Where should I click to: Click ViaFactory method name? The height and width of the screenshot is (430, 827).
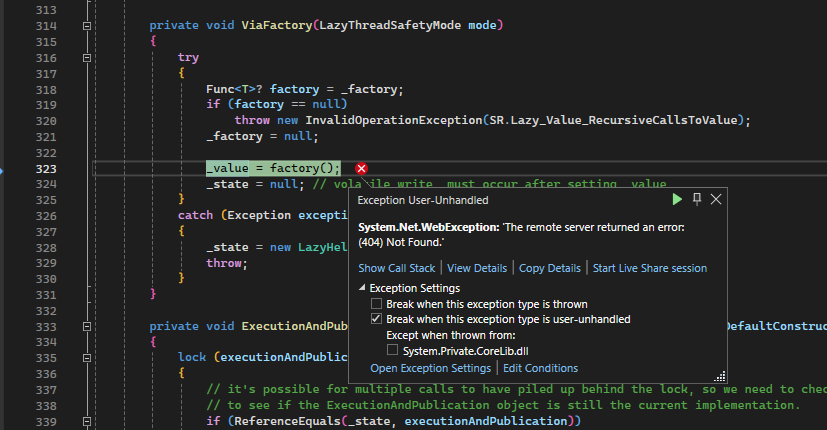tap(277, 25)
